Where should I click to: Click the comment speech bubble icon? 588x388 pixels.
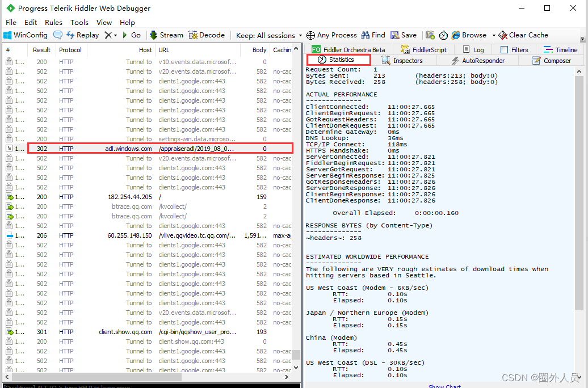click(x=58, y=35)
